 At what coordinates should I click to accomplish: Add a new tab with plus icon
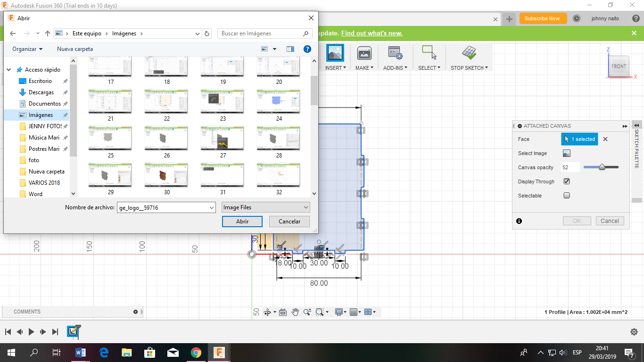pyautogui.click(x=509, y=19)
